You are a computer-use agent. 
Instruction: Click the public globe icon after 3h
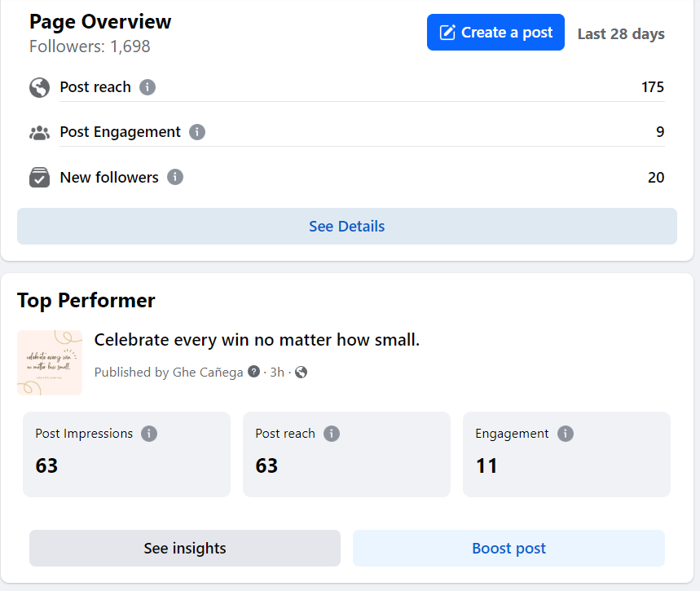[x=302, y=373]
